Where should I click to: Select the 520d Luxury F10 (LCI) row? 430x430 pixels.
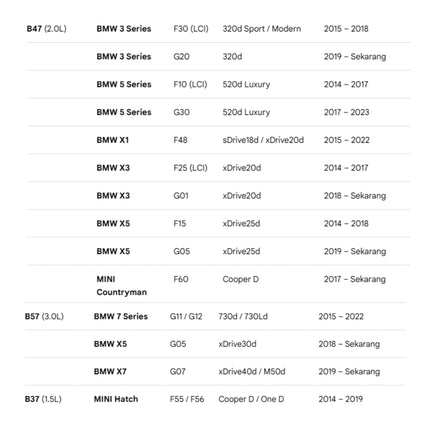tap(218, 84)
